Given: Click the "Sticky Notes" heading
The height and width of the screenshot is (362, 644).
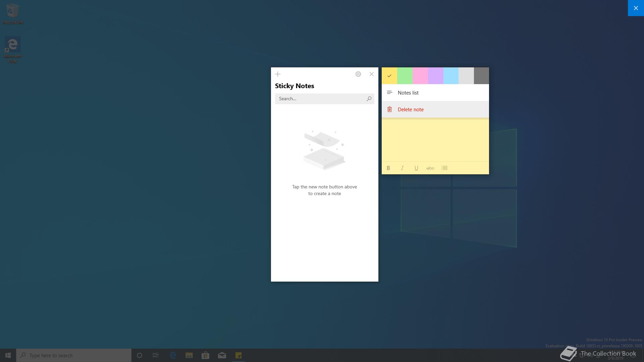Looking at the screenshot, I should pos(294,86).
